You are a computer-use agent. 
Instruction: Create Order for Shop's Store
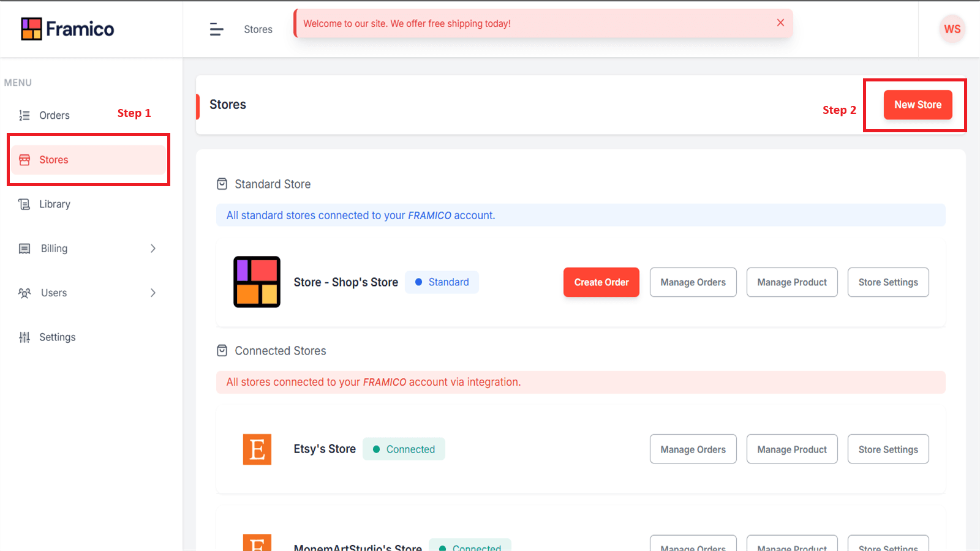click(601, 282)
